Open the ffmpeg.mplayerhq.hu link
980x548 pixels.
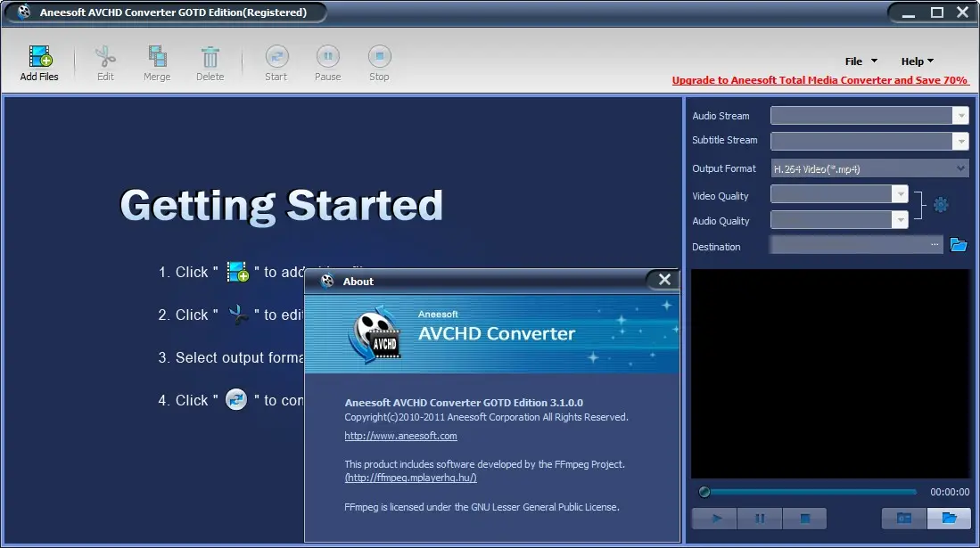pyautogui.click(x=410, y=478)
